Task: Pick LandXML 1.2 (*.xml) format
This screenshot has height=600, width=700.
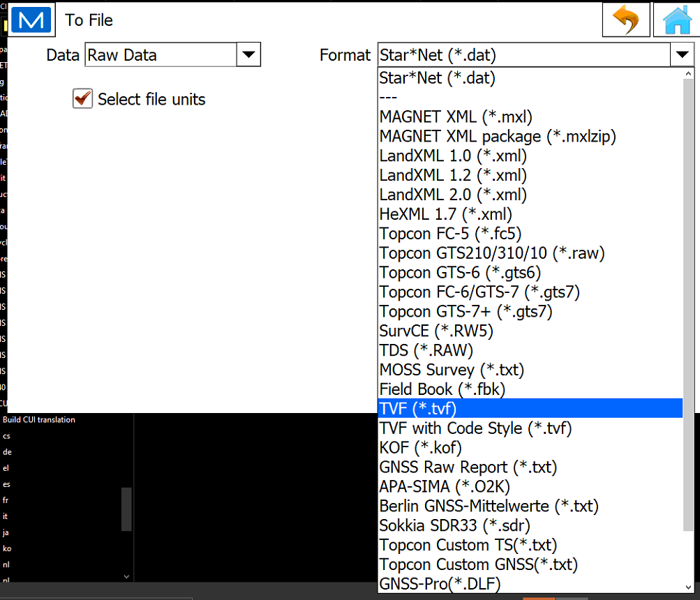Action: [x=530, y=175]
